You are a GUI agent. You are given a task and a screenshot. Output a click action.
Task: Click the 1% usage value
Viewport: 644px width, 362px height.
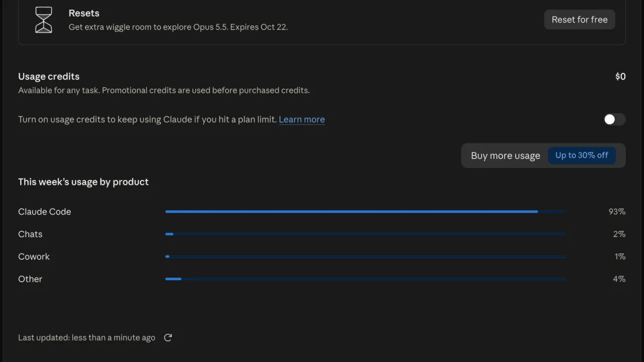[x=620, y=256]
